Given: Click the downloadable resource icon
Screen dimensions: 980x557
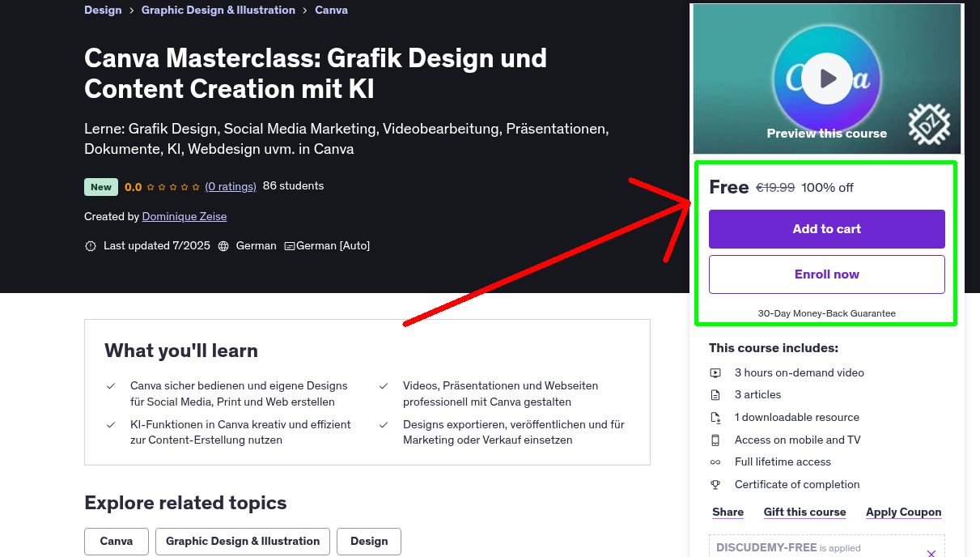Looking at the screenshot, I should 715,417.
